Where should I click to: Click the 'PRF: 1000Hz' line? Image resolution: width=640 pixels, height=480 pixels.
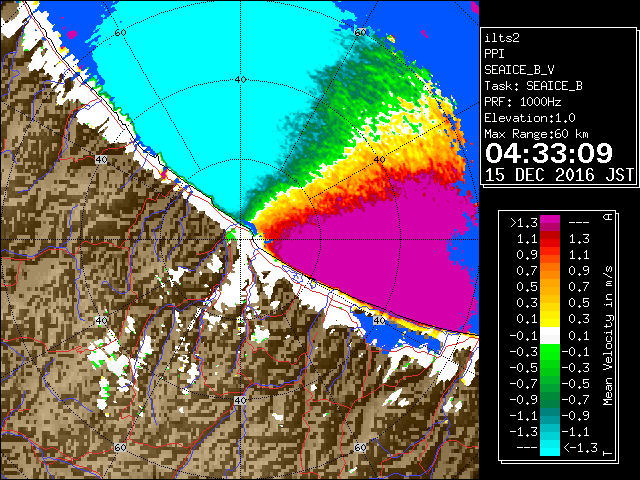point(522,102)
